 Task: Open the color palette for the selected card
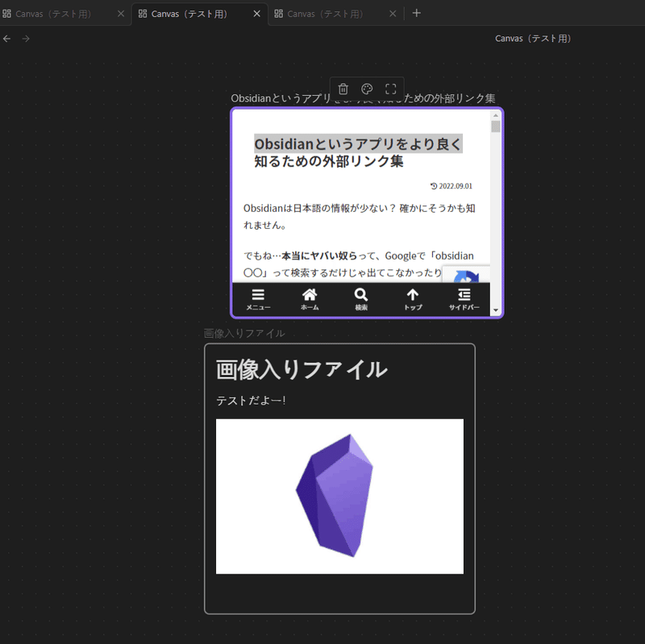pos(367,89)
